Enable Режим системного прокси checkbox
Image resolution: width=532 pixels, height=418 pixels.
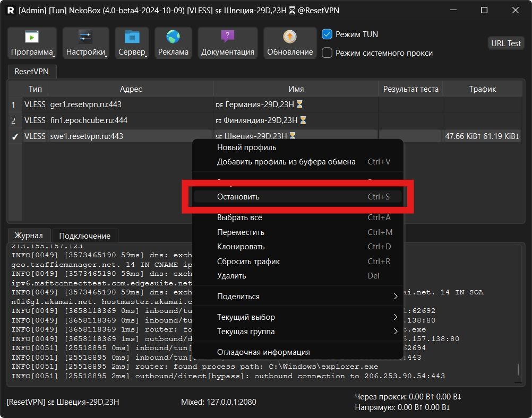point(328,53)
